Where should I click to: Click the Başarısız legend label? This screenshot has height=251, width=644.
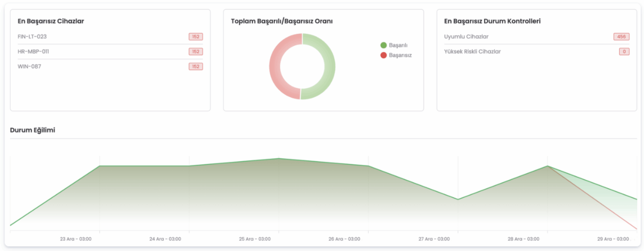point(400,55)
